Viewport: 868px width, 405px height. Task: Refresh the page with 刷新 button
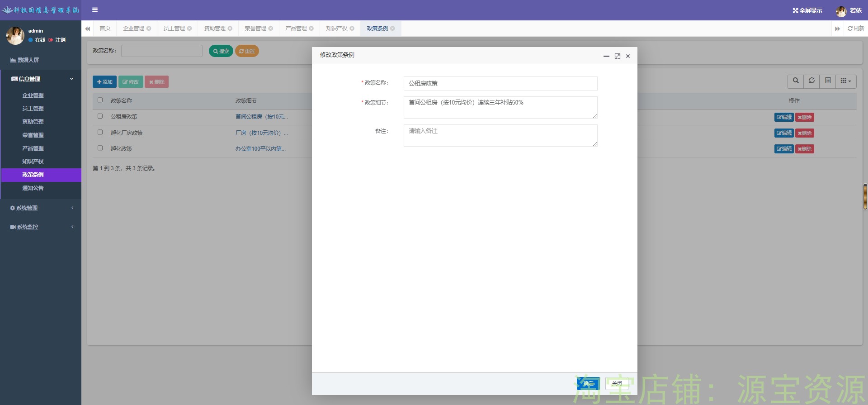856,29
